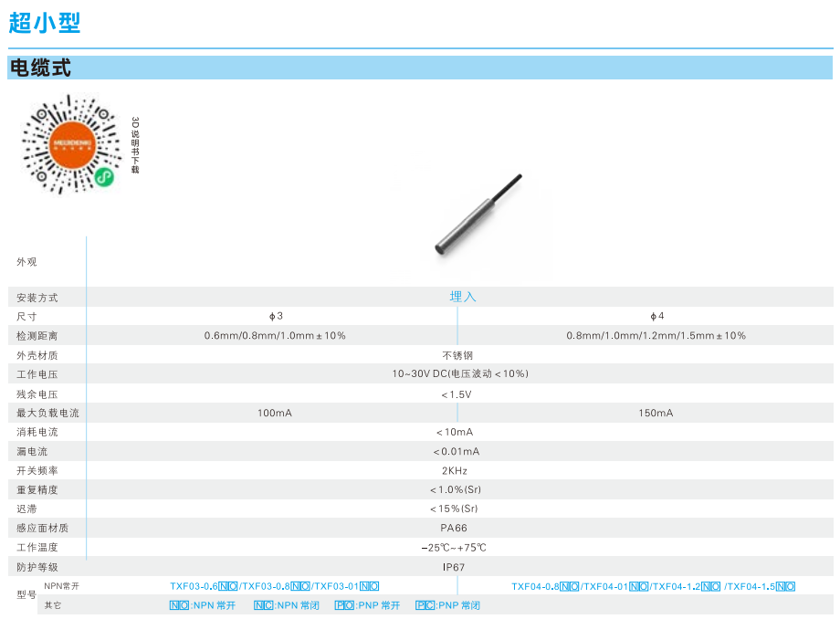This screenshot has height=640, width=840.
Task: Click the 150mA maximum load current value
Action: pos(656,413)
